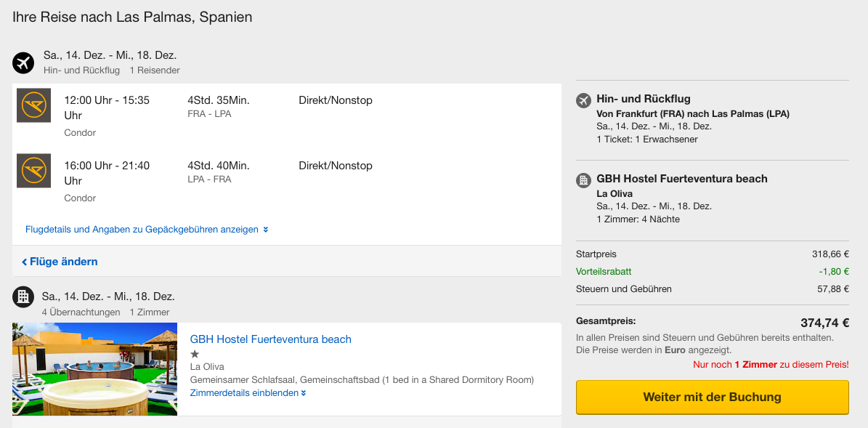This screenshot has height=428, width=868.
Task: Click the Condor logo for the 16:00 return flight
Action: pos(33,171)
